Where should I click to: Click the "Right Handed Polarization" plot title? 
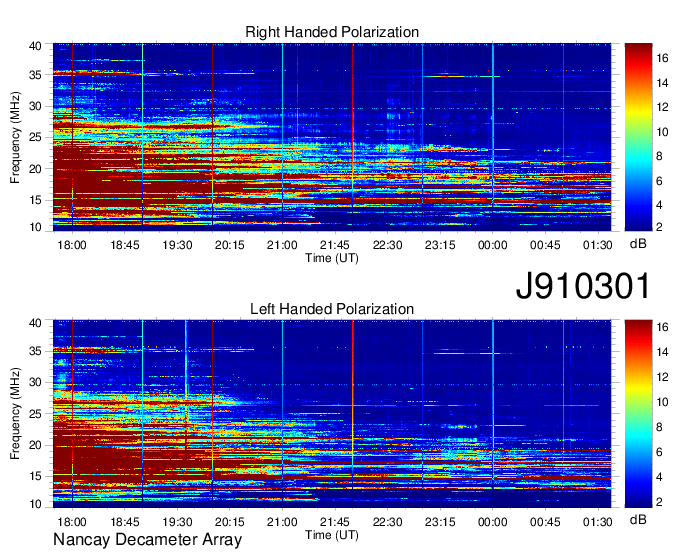point(332,32)
